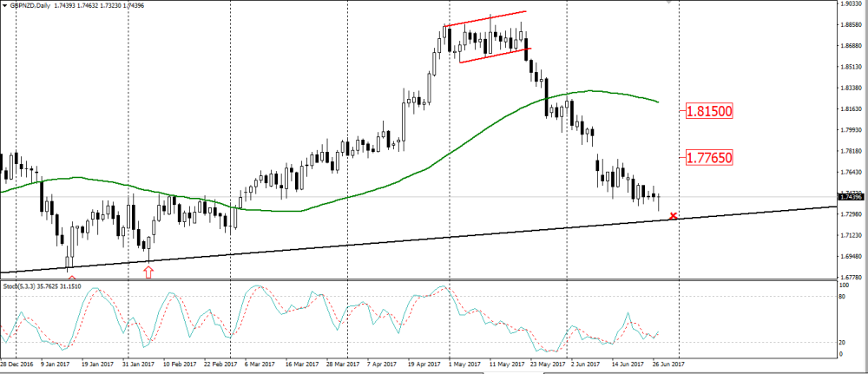The width and height of the screenshot is (868, 374).
Task: Click the current price tag 1.74396
Action: tap(852, 197)
